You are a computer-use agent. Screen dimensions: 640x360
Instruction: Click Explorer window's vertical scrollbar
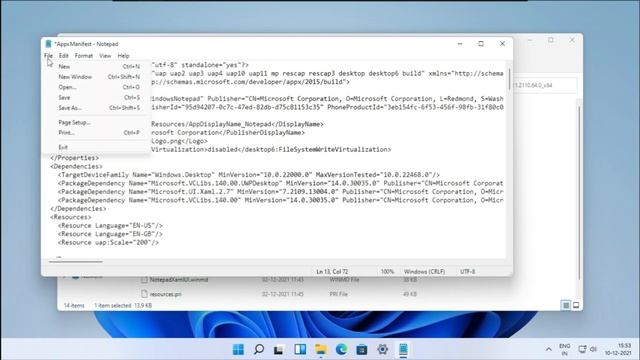pyautogui.click(x=579, y=192)
